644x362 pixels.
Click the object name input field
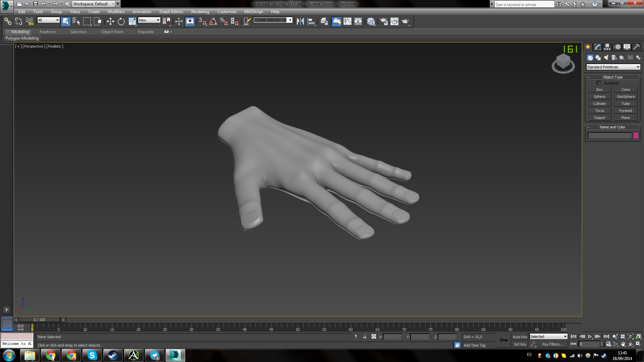tap(610, 135)
